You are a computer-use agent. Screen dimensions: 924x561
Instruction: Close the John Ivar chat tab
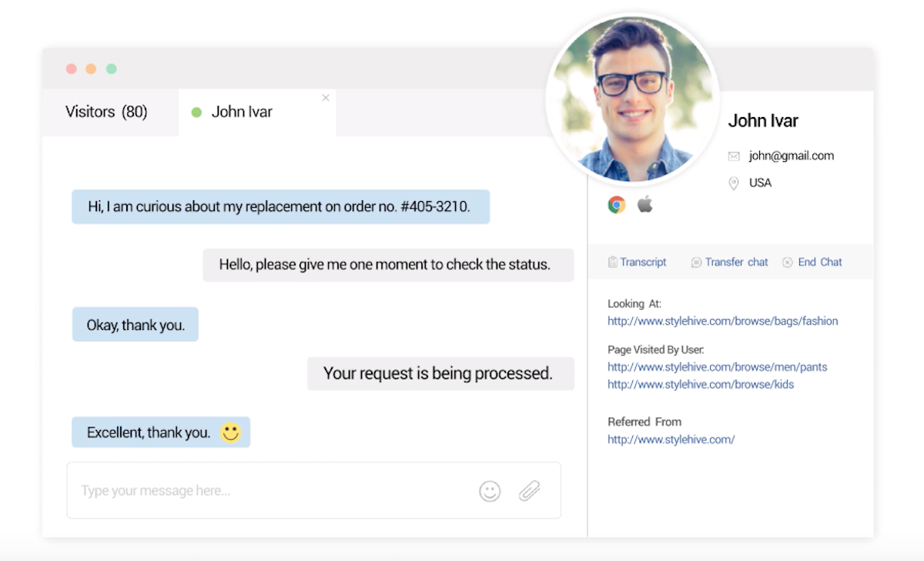pos(326,98)
